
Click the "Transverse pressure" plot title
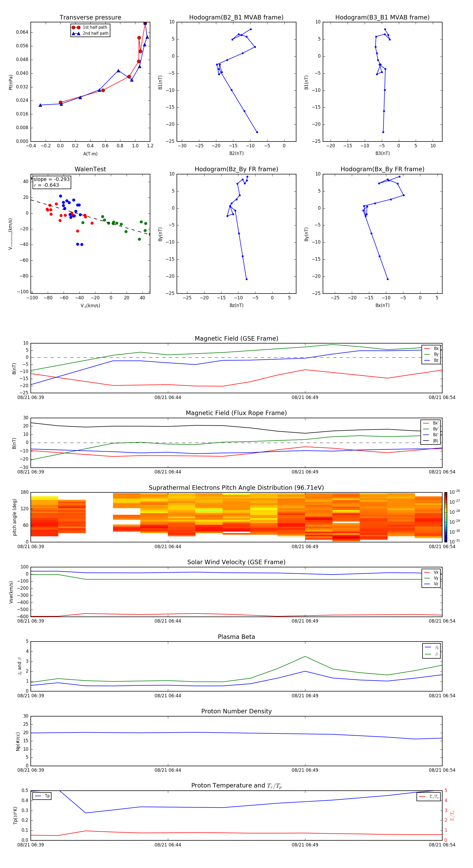click(x=90, y=18)
